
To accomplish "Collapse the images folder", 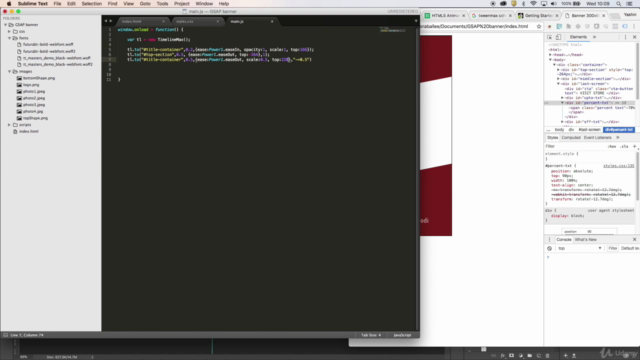I will (9, 71).
